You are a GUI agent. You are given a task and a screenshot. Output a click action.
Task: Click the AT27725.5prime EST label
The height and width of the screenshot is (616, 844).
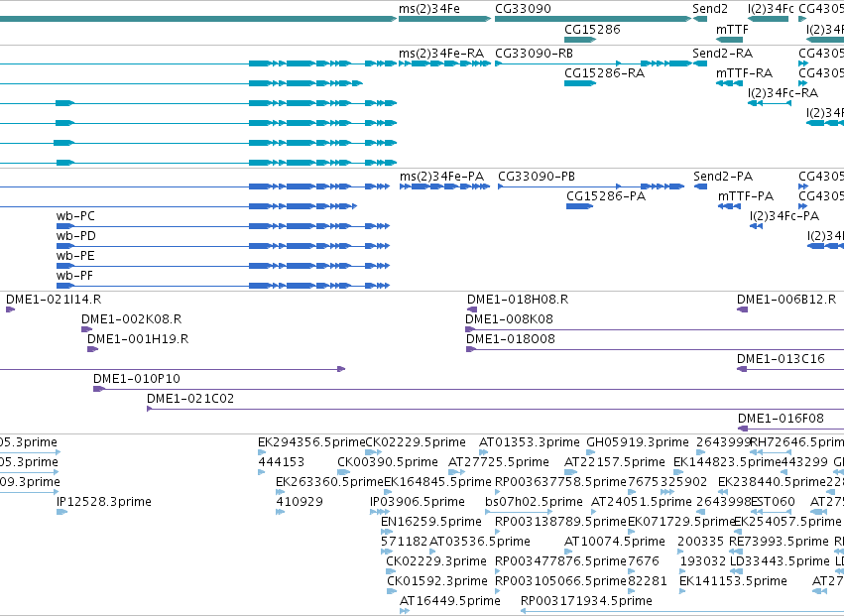point(499,462)
